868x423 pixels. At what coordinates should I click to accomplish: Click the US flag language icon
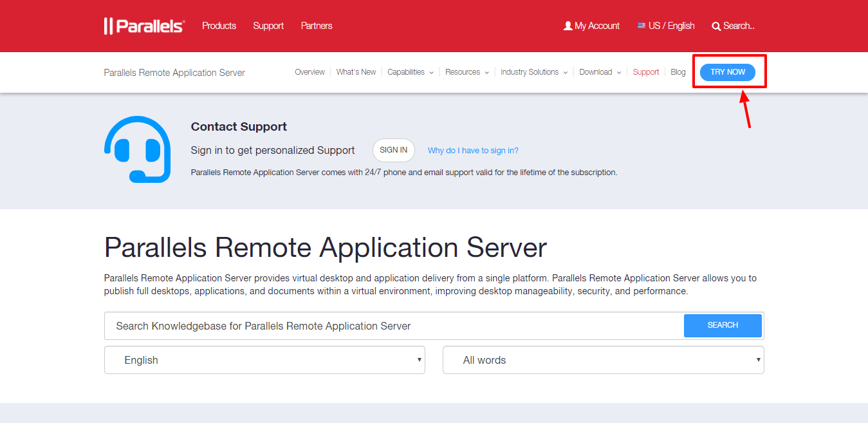click(641, 25)
